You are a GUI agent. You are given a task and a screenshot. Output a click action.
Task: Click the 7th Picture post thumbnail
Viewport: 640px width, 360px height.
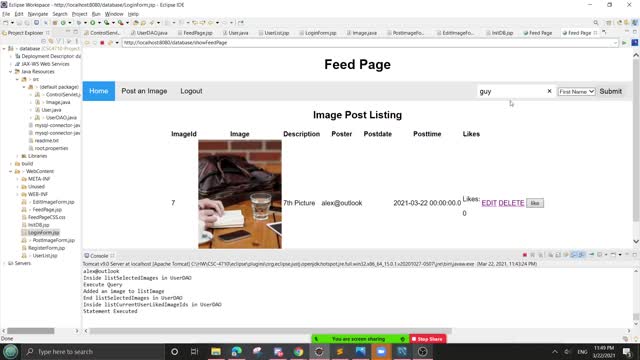(x=240, y=194)
